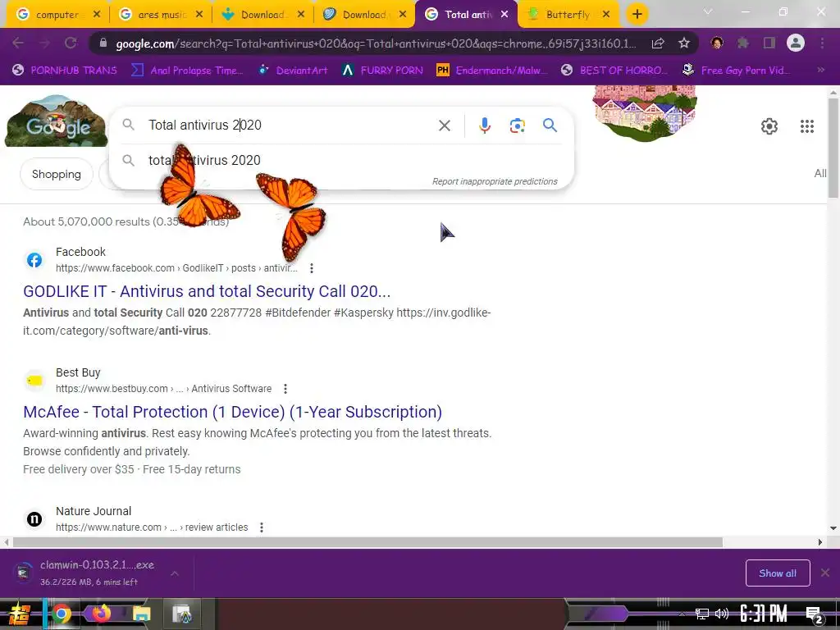Open the GODLIKE IT Antivirus result link

tap(207, 291)
